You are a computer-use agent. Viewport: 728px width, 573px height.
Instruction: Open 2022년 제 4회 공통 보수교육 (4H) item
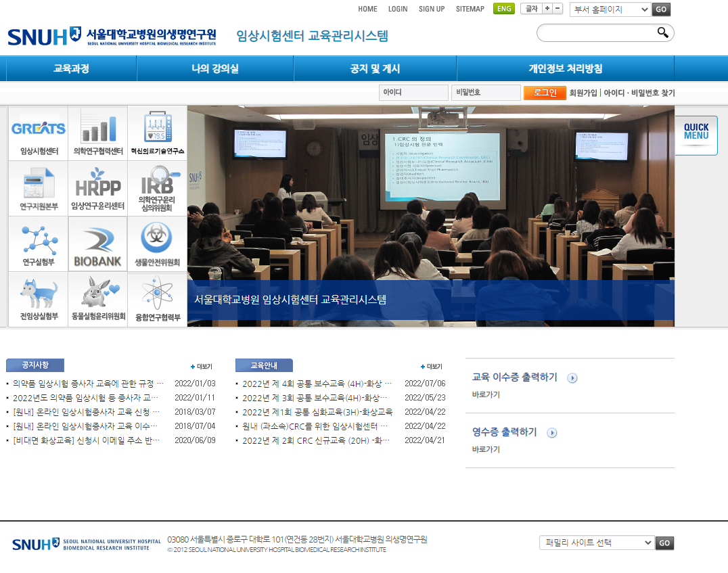click(317, 384)
